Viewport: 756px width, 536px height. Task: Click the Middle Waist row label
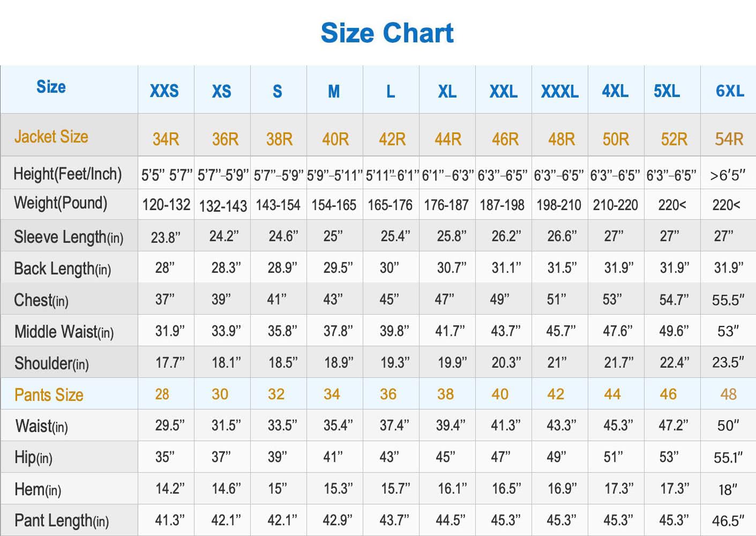pyautogui.click(x=64, y=332)
